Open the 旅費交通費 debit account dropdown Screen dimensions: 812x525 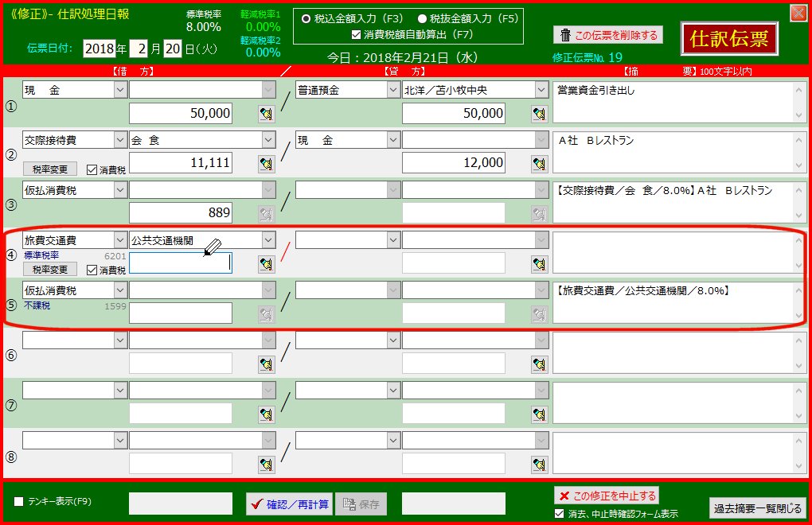pos(119,239)
